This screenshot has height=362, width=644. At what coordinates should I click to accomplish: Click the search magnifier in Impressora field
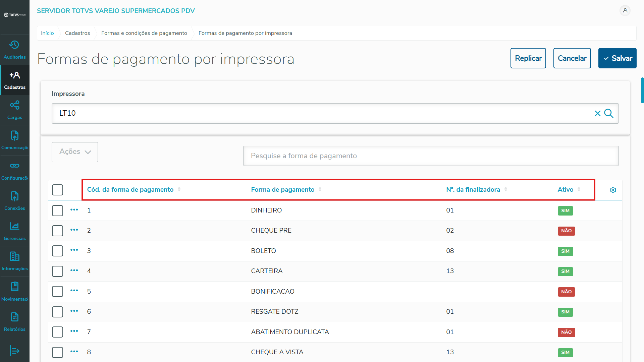point(609,113)
